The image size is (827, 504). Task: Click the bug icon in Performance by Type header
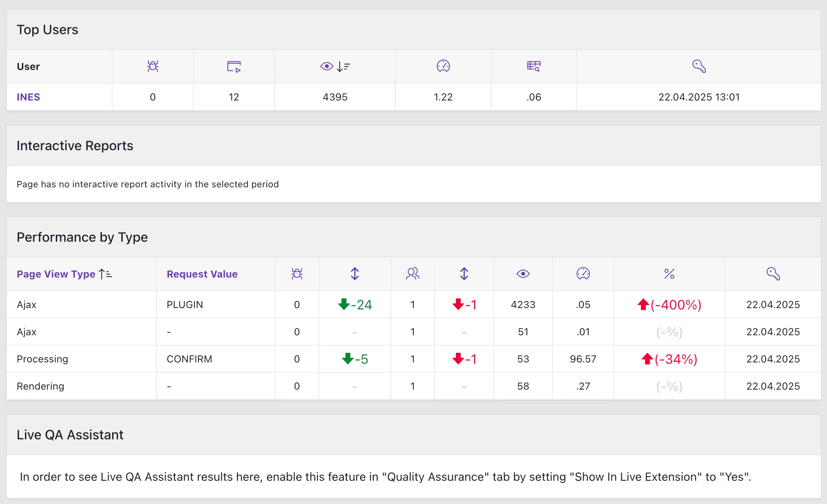(297, 274)
